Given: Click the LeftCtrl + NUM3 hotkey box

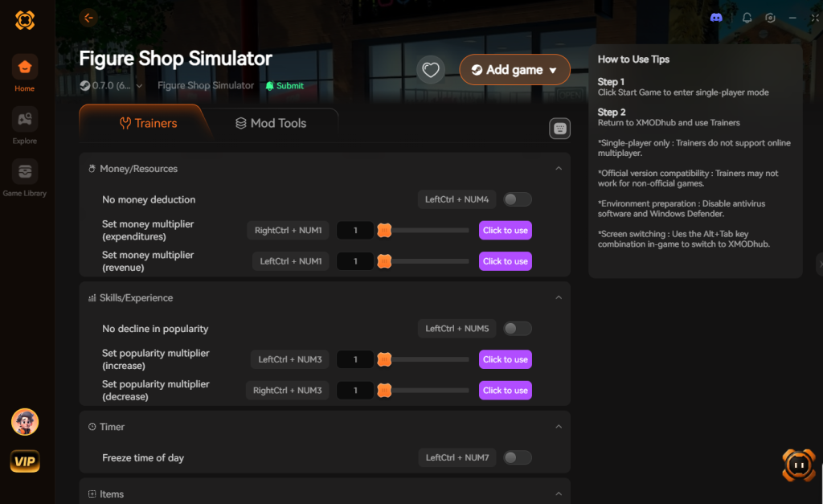Looking at the screenshot, I should [x=289, y=359].
